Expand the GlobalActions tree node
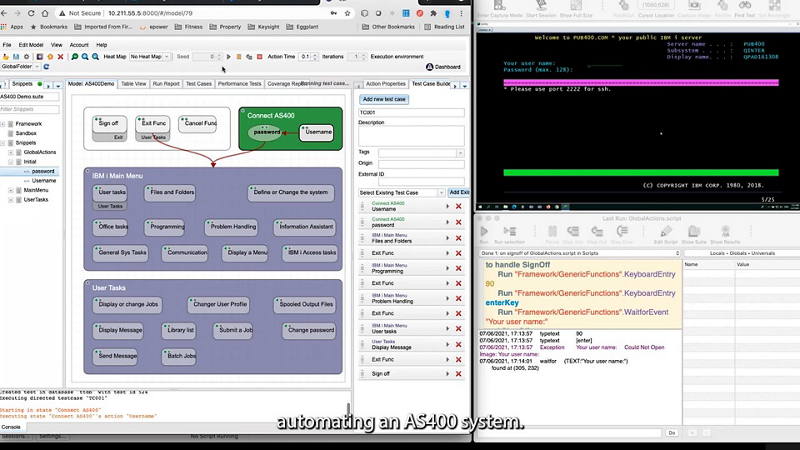Image resolution: width=800 pixels, height=450 pixels. (11, 153)
